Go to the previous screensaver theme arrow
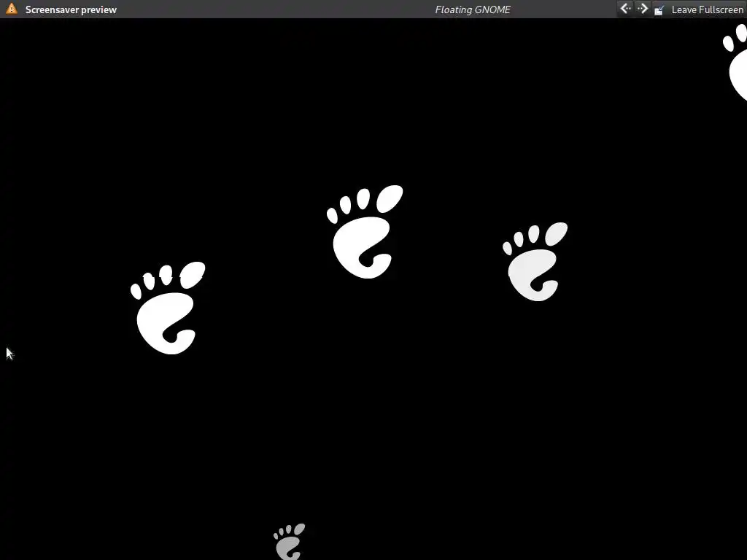This screenshot has height=560, width=747. point(625,9)
